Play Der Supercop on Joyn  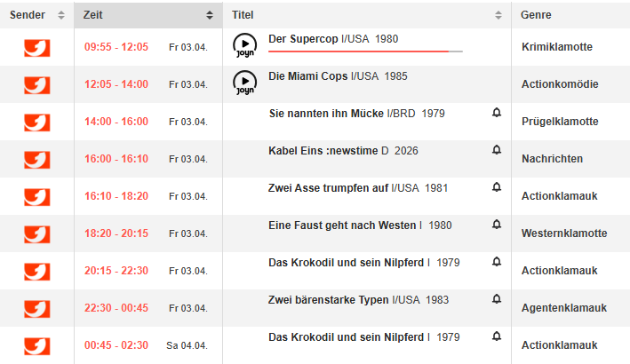(x=244, y=44)
